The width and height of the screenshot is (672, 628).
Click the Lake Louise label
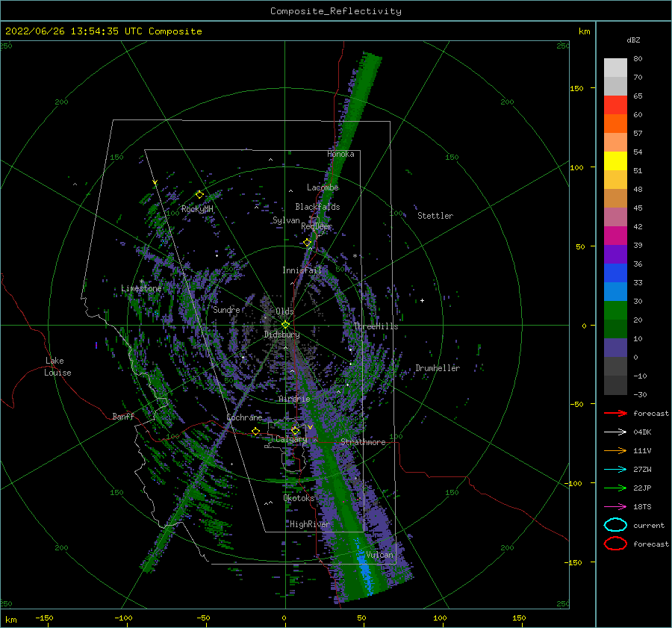point(57,367)
